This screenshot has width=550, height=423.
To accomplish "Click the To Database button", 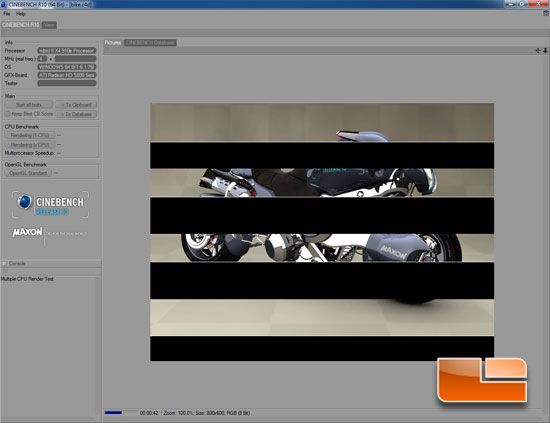I will [76, 114].
